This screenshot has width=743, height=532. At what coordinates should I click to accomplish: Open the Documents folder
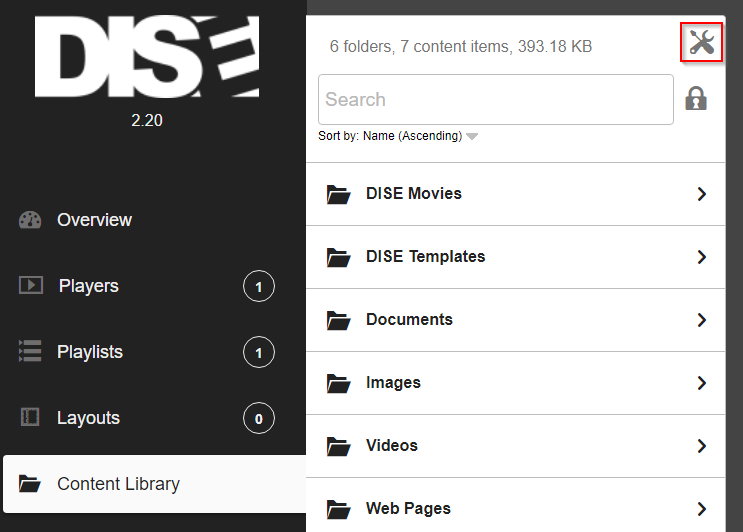tap(516, 320)
